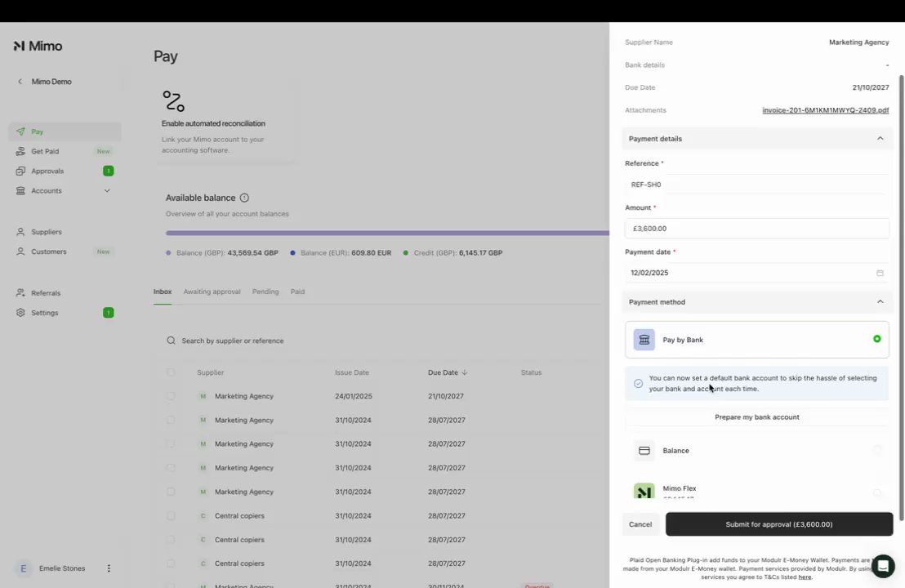Click the Supplier column header

[210, 372]
